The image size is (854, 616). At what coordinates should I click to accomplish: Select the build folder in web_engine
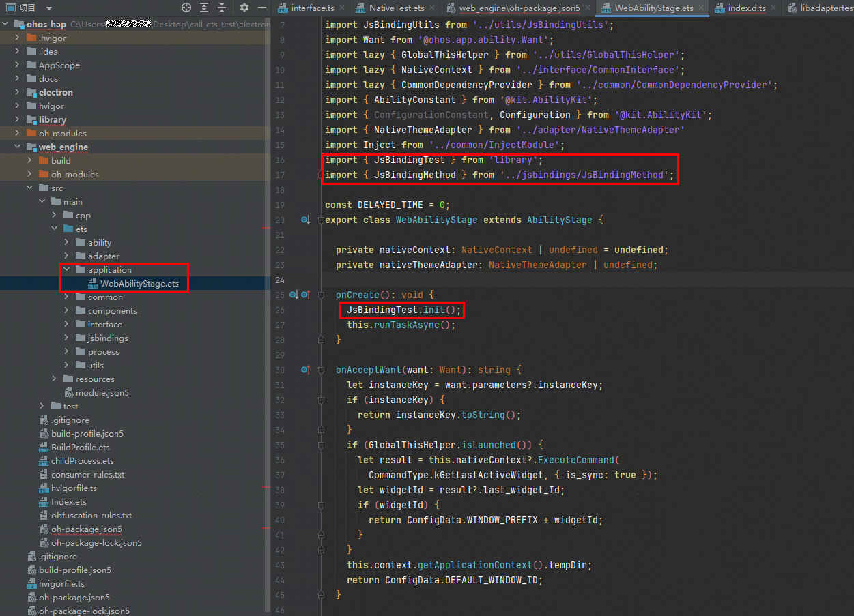tap(61, 161)
